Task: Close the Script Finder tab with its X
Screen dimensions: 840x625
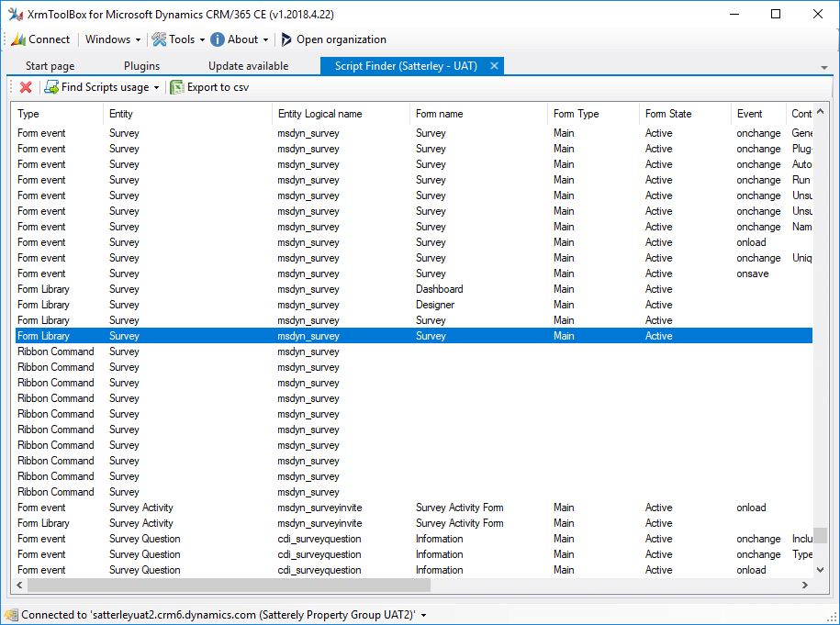Action: [494, 65]
